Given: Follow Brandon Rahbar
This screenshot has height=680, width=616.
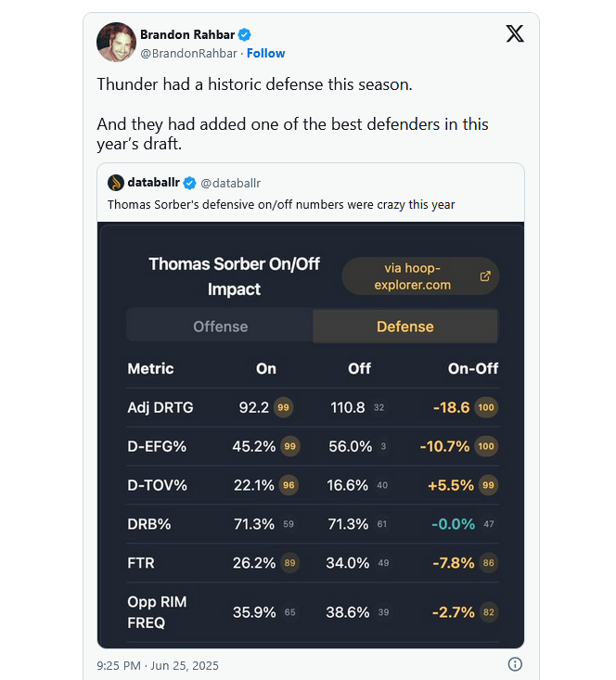Looking at the screenshot, I should (266, 53).
